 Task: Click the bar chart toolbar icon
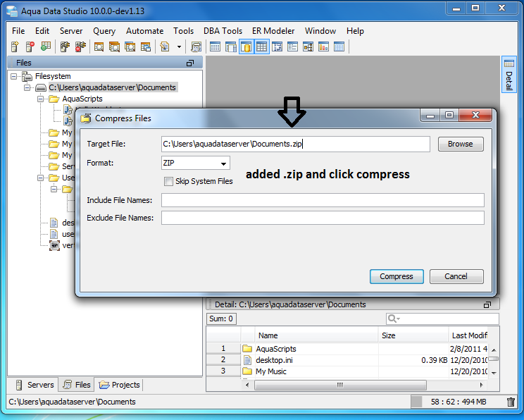click(323, 47)
